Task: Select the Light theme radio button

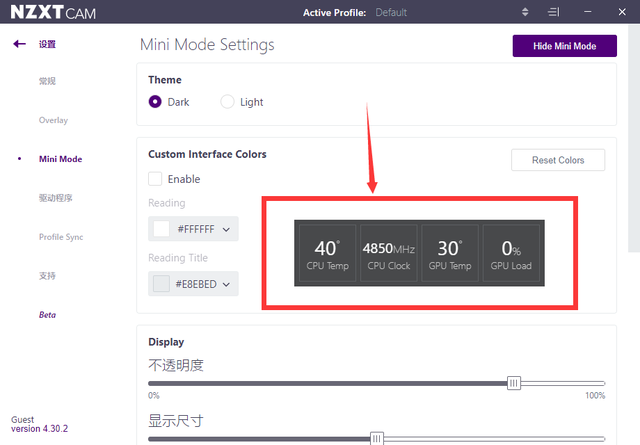Action: click(x=227, y=102)
